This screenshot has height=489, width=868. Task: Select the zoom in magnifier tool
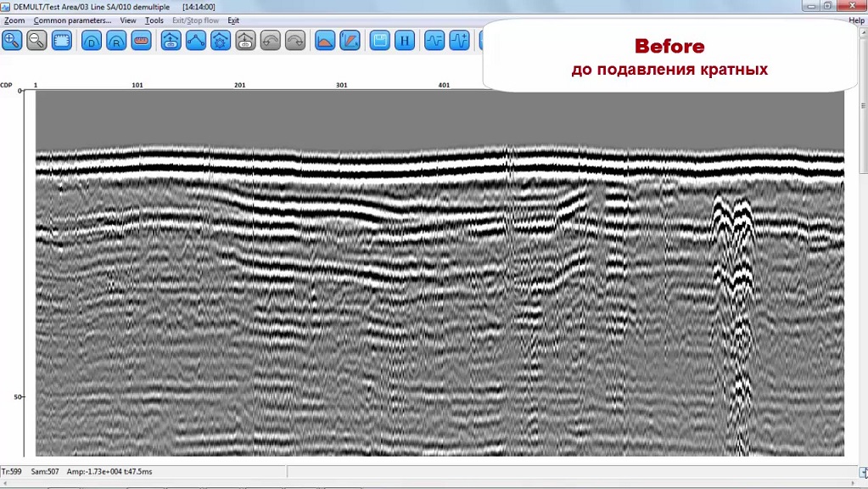(12, 41)
